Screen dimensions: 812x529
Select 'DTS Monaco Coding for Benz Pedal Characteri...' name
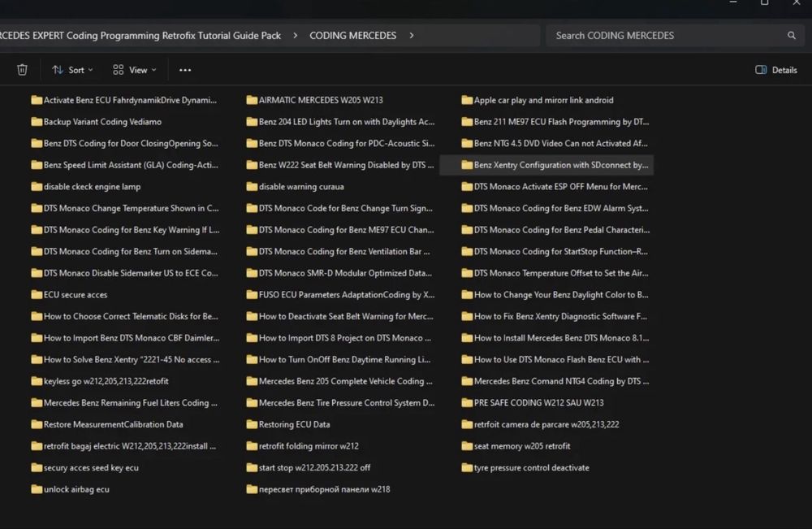click(562, 230)
